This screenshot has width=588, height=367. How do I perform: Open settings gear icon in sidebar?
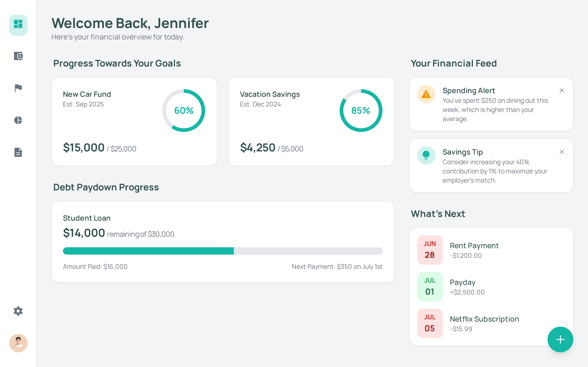(x=18, y=311)
